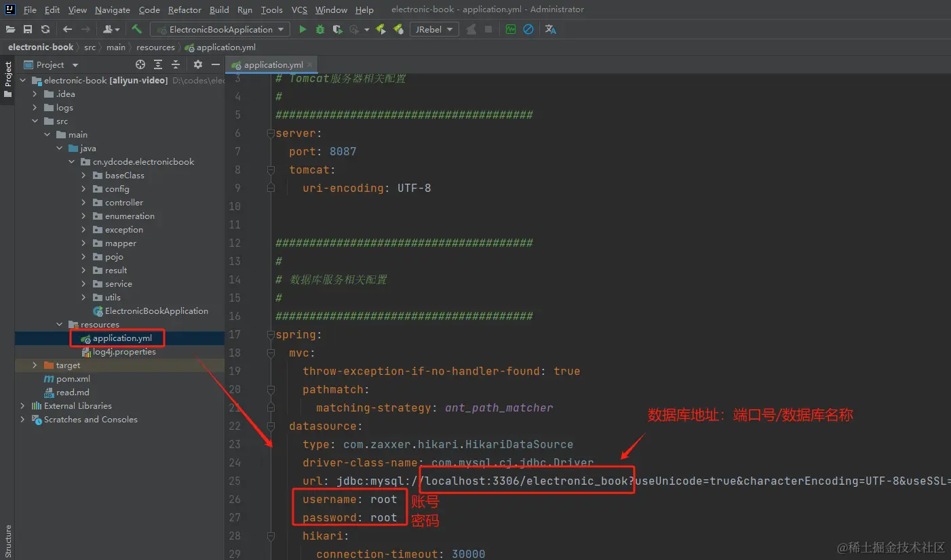Debug with JRebel rocket-bug icon
951x560 pixels.
[398, 29]
